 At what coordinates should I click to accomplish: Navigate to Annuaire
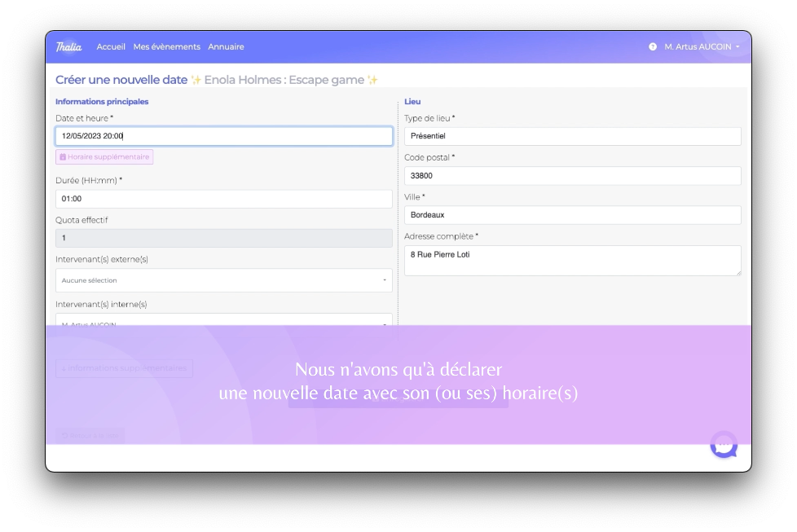click(226, 47)
